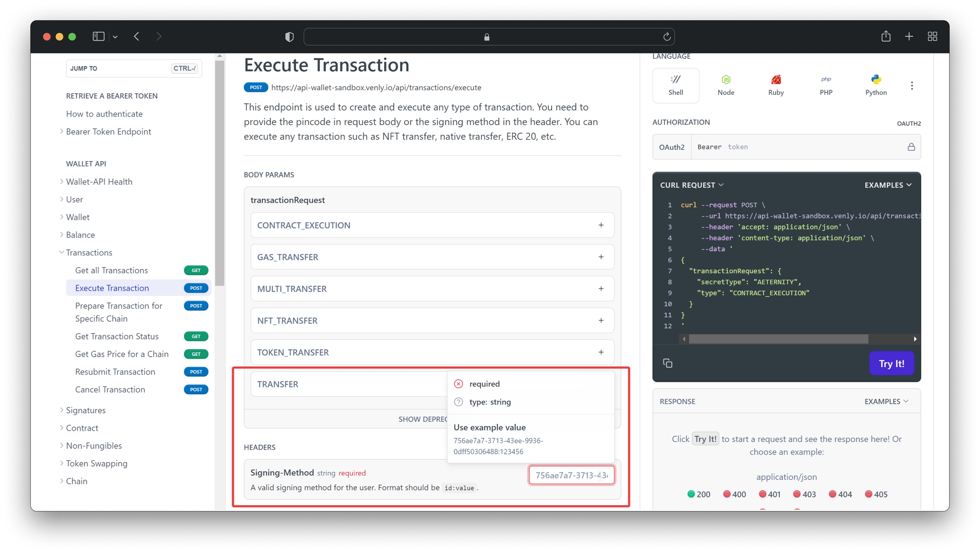This screenshot has height=552, width=980.
Task: Open the three-dot more languages menu
Action: pos(912,85)
